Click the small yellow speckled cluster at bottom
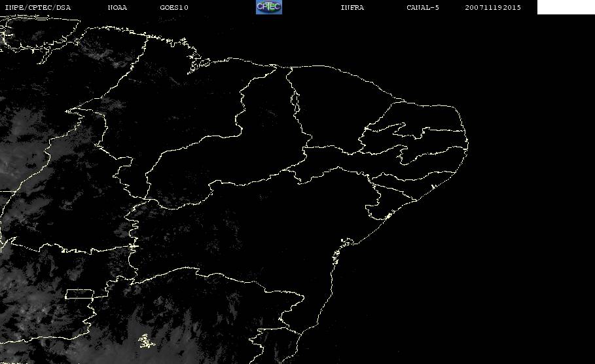Screen dimensions: 595x364 (145, 340)
